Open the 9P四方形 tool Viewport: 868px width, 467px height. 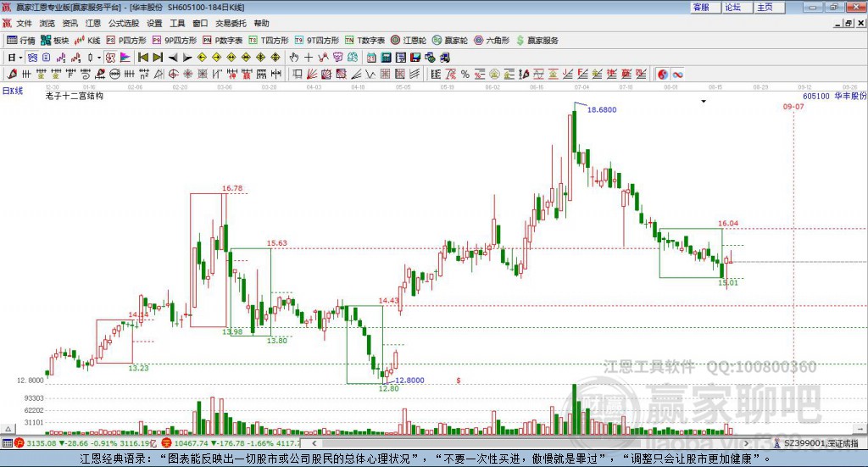[175, 41]
